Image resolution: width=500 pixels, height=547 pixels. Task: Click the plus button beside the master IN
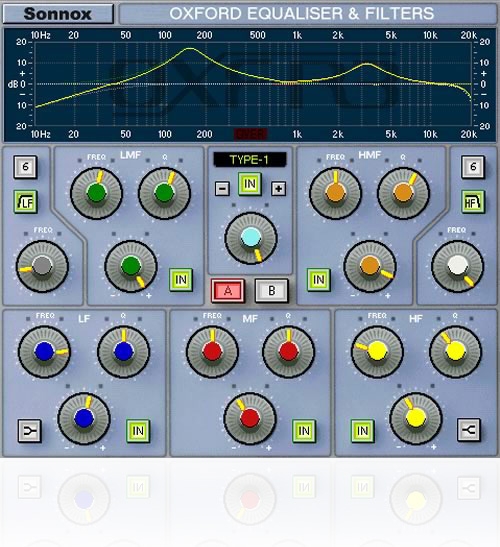(278, 189)
